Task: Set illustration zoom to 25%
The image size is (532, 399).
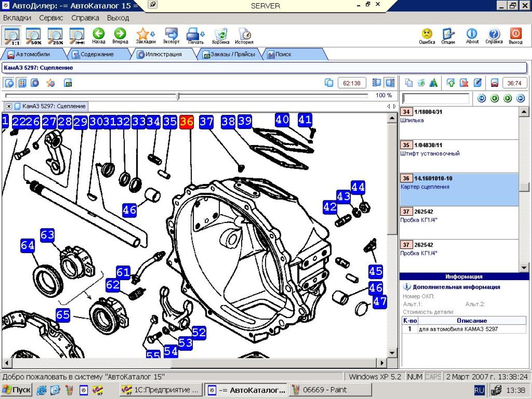Action: point(55,36)
